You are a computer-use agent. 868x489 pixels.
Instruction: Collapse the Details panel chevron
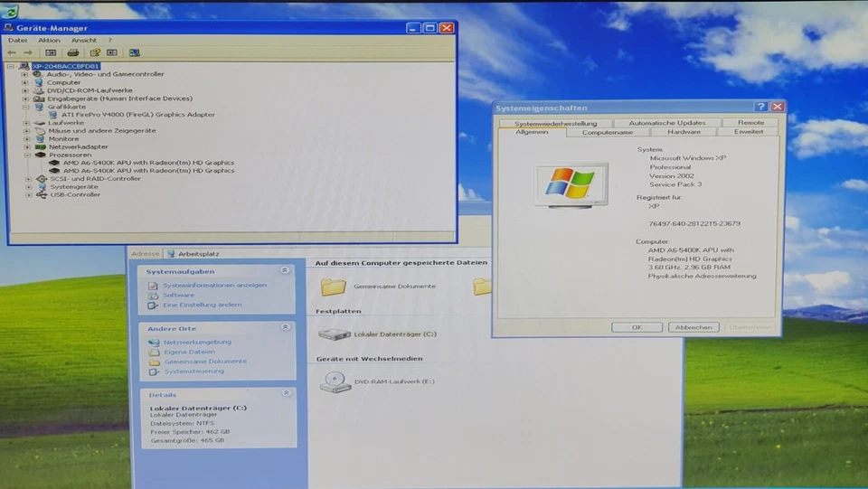click(x=287, y=393)
